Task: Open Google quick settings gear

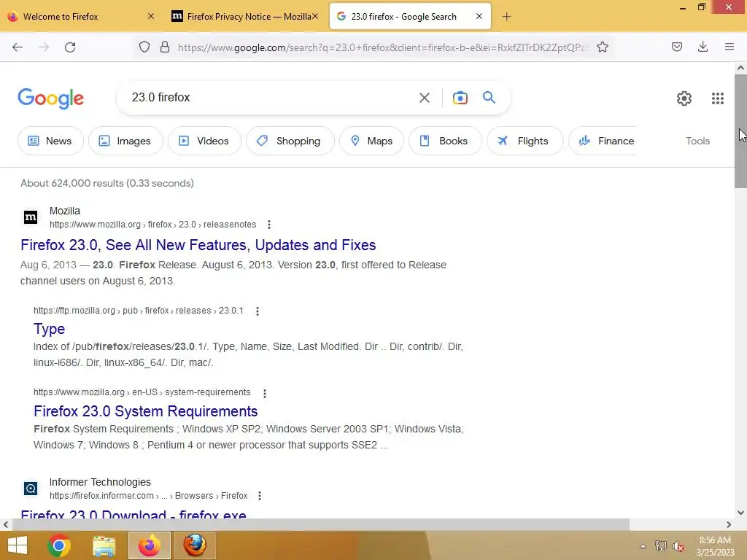Action: [684, 98]
